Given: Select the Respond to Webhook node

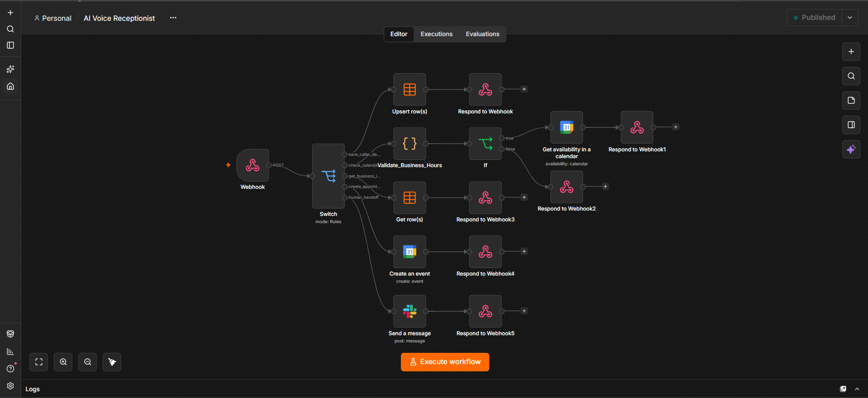Looking at the screenshot, I should [x=485, y=89].
